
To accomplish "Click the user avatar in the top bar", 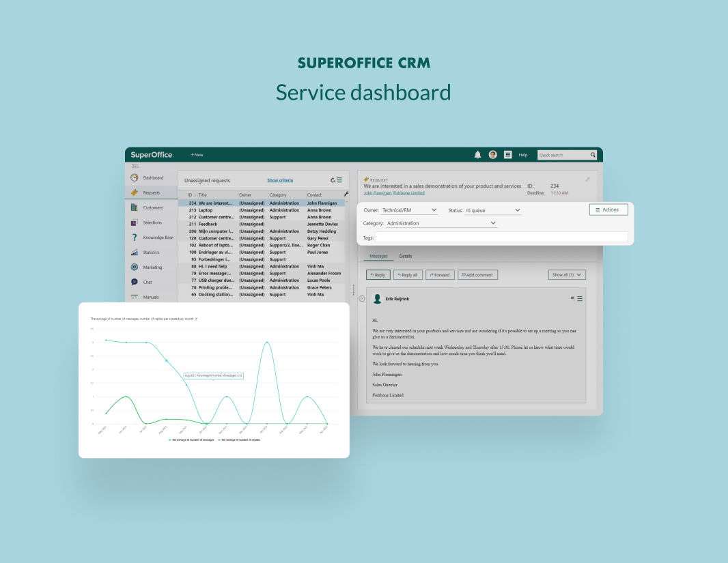I will pos(492,155).
